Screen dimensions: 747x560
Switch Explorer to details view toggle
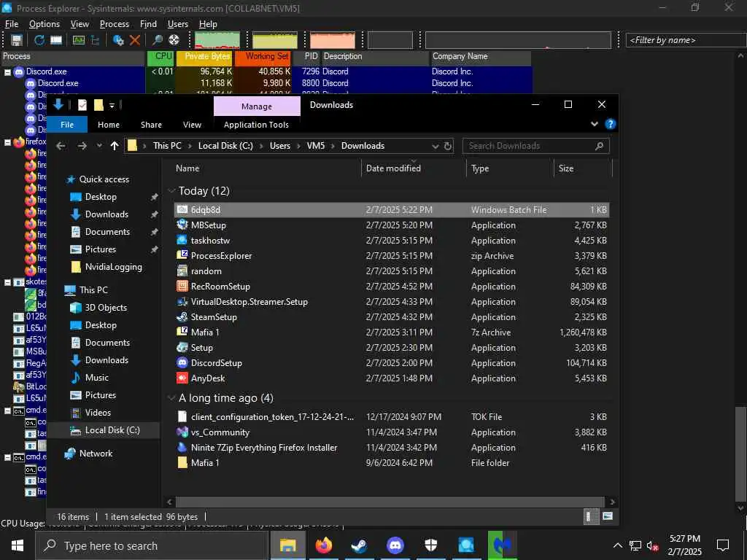tap(589, 517)
